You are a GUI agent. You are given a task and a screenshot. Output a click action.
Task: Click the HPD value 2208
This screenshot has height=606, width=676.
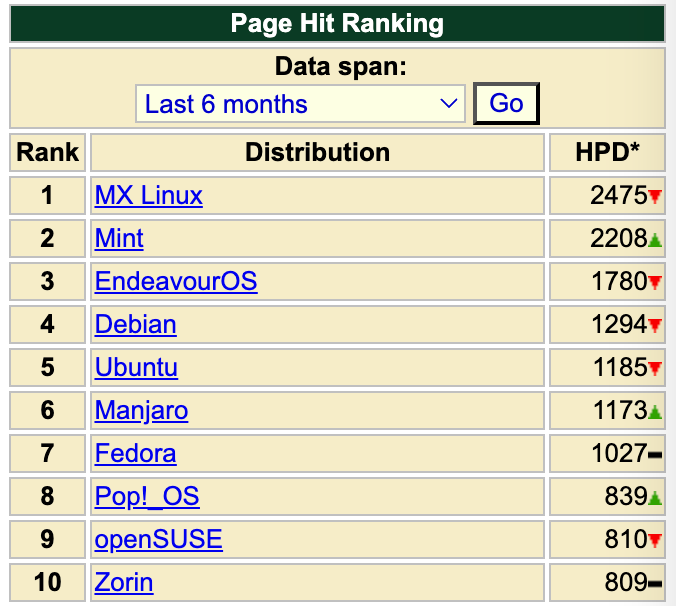[619, 238]
